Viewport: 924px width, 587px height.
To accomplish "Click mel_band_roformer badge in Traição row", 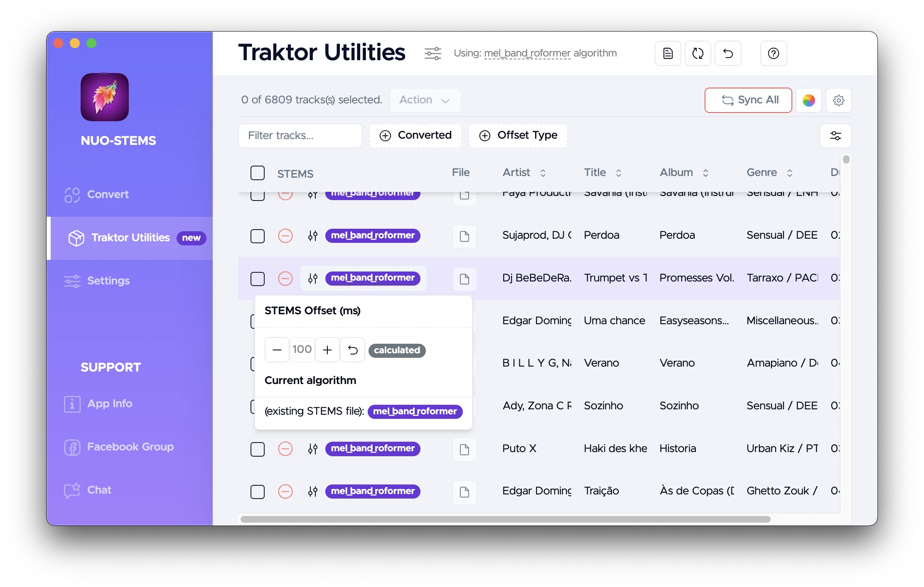I will click(x=373, y=491).
